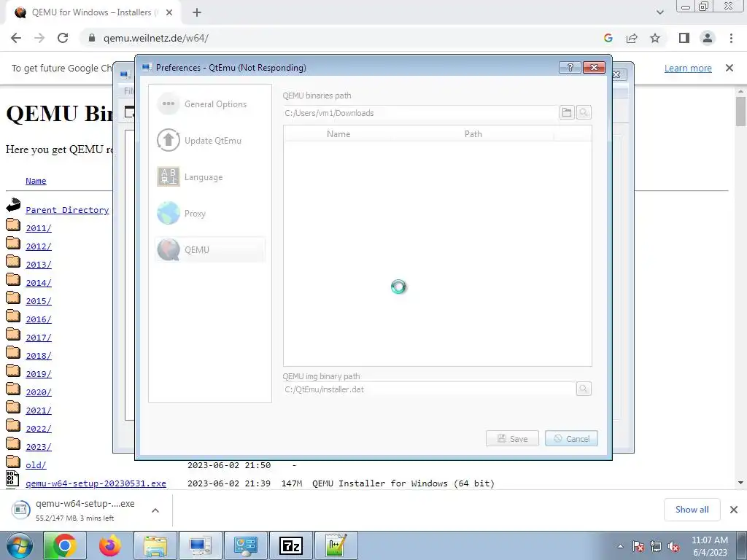
Task: Click the Google icon in address bar
Action: point(608,38)
